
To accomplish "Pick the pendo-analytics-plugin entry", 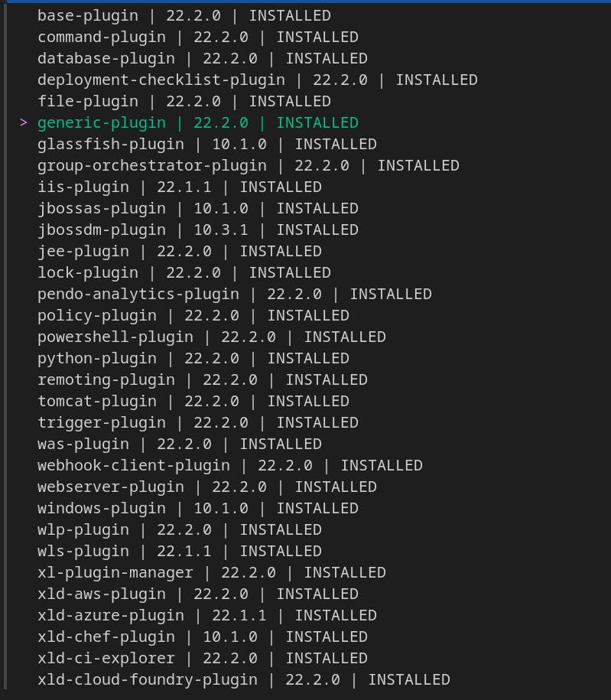I will point(234,294).
